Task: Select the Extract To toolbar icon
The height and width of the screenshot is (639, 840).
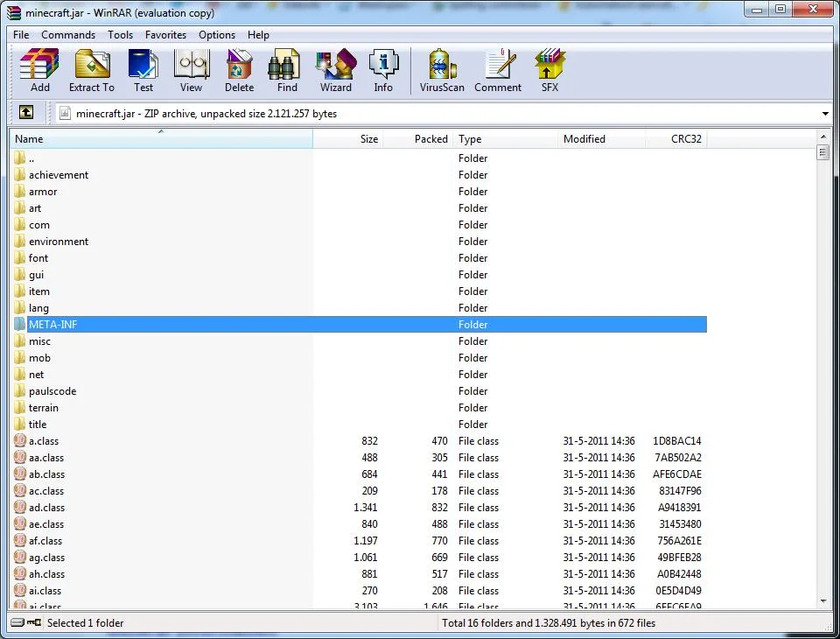Action: point(92,70)
